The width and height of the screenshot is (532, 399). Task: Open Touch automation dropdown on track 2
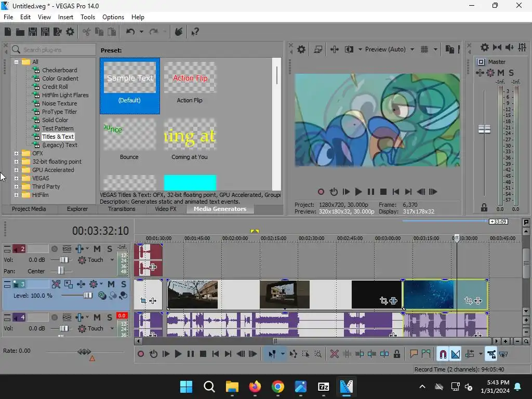[x=112, y=260]
